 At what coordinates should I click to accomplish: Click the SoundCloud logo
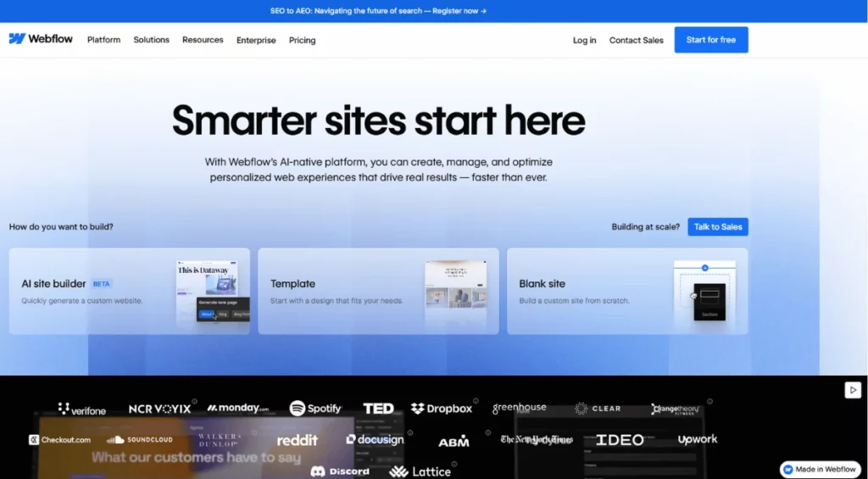pos(140,440)
